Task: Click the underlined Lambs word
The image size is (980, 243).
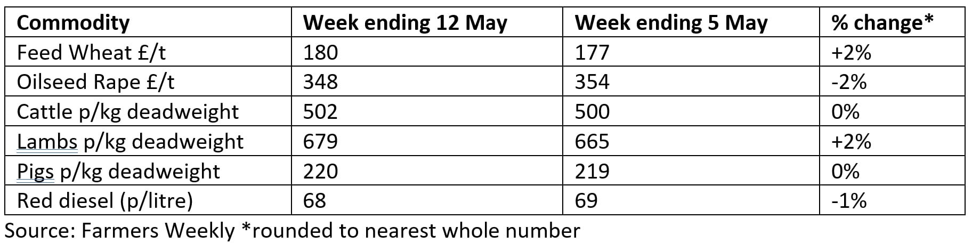Action: click(39, 142)
